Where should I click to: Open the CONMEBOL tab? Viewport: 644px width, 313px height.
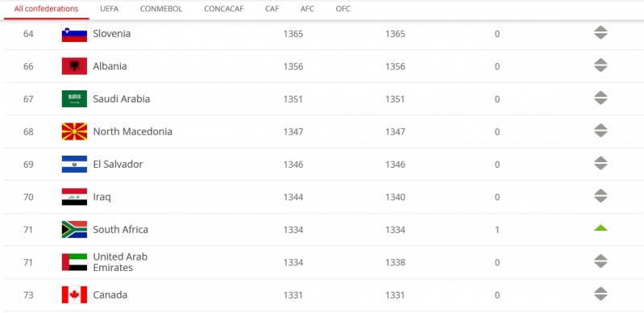pos(161,9)
